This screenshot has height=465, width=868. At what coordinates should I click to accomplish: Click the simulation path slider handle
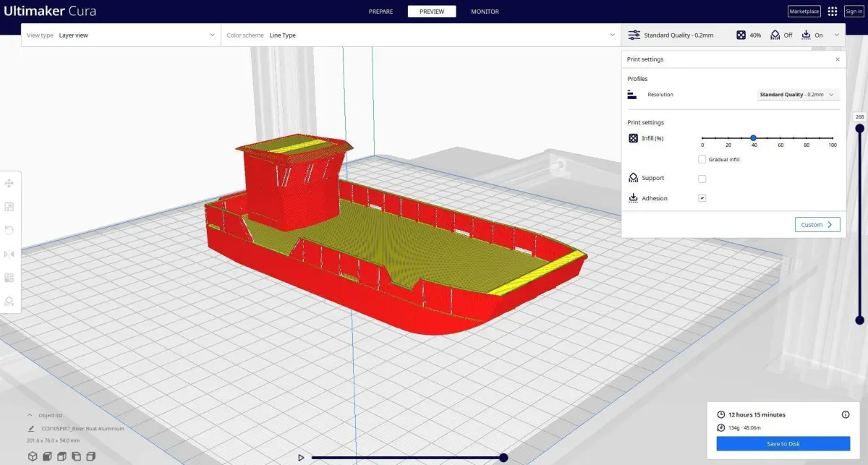tap(503, 457)
